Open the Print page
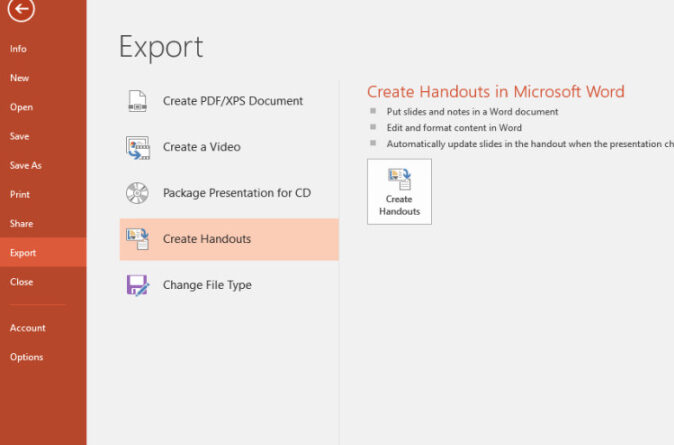Viewport: 674px width, 445px height. click(x=19, y=194)
